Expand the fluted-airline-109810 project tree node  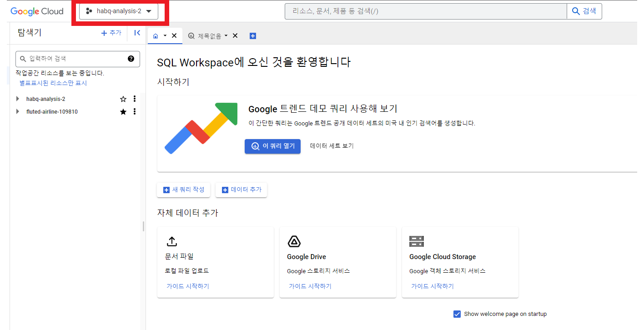click(18, 111)
